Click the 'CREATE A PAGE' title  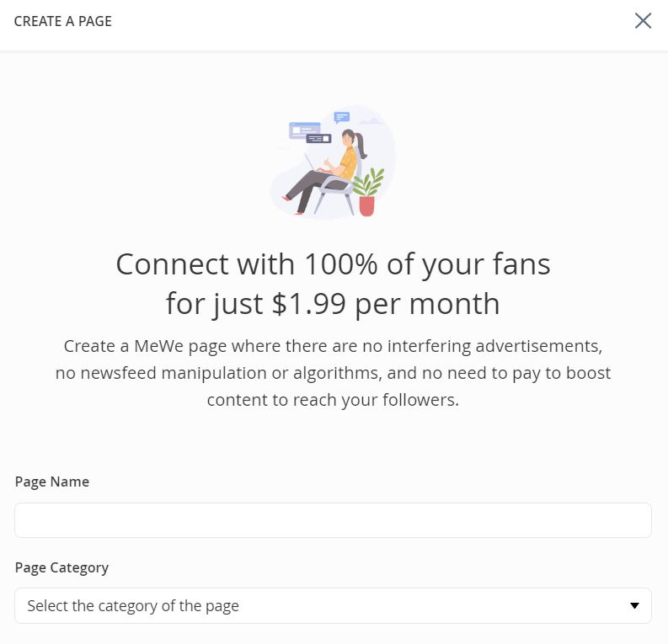coord(63,21)
